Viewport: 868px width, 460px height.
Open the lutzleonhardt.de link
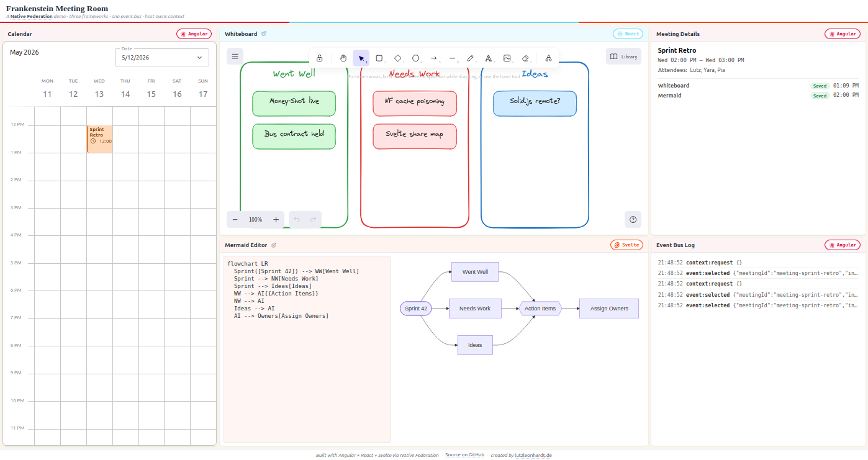tap(533, 455)
